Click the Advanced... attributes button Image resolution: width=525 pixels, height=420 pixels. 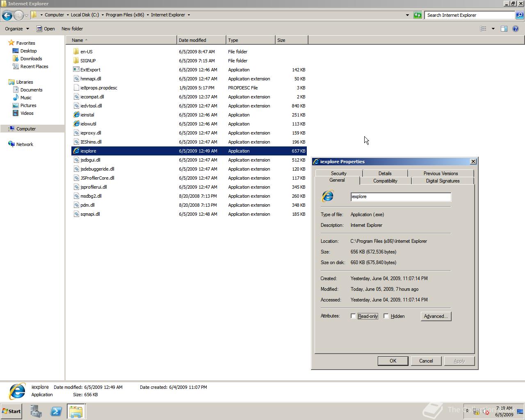[436, 316]
